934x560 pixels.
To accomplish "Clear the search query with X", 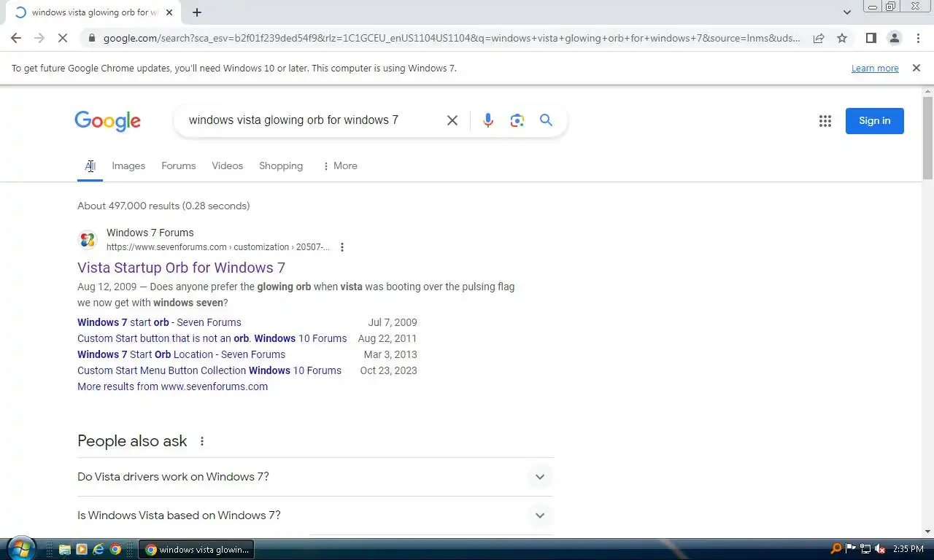I will [x=452, y=120].
